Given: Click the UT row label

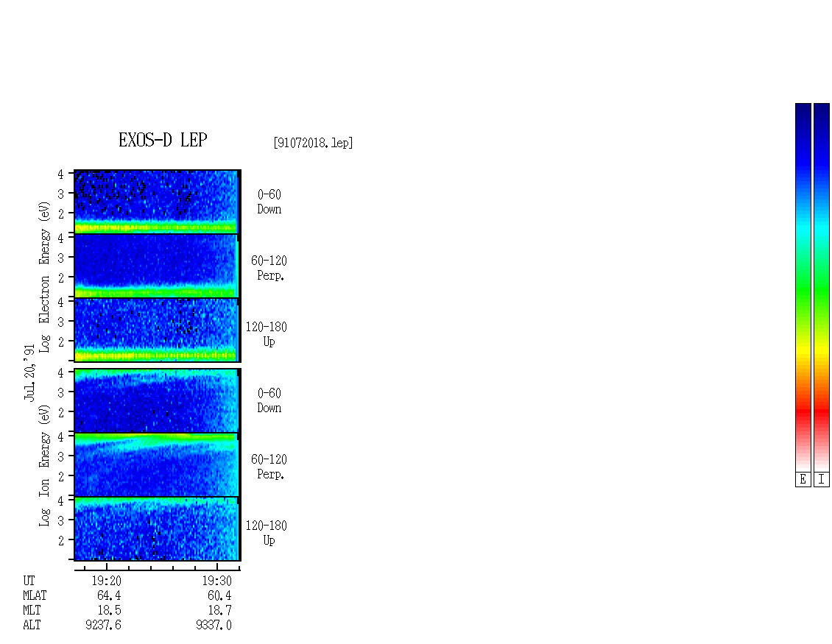Looking at the screenshot, I should coord(29,581).
